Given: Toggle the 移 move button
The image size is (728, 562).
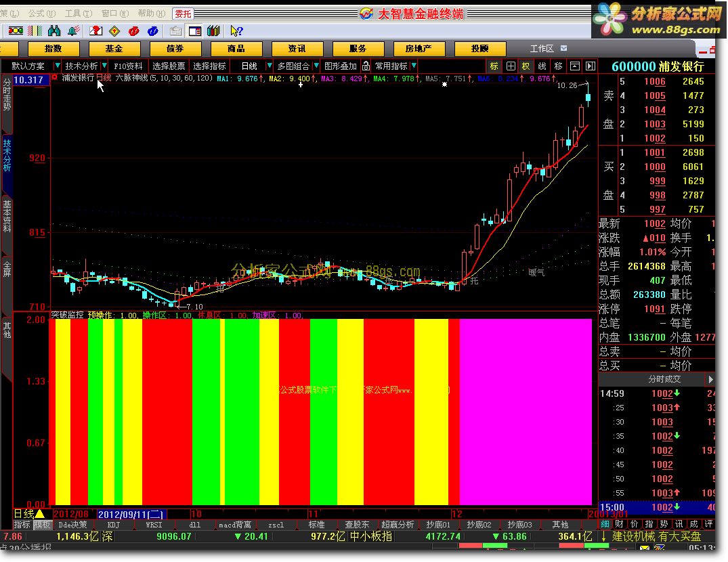Looking at the screenshot, I should [558, 66].
